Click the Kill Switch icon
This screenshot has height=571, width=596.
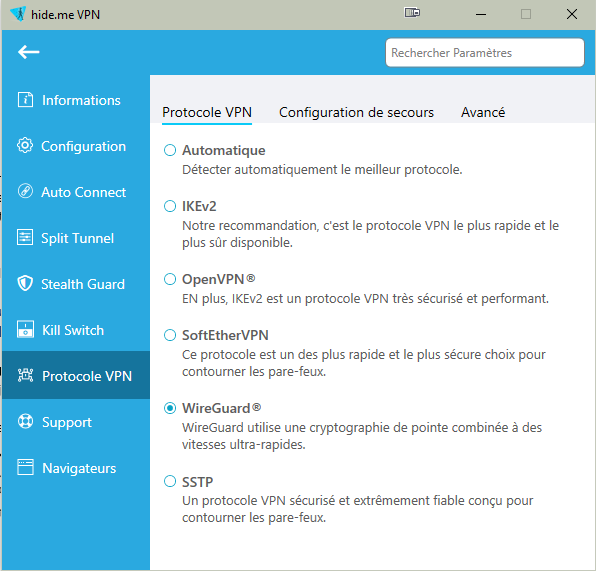point(25,330)
